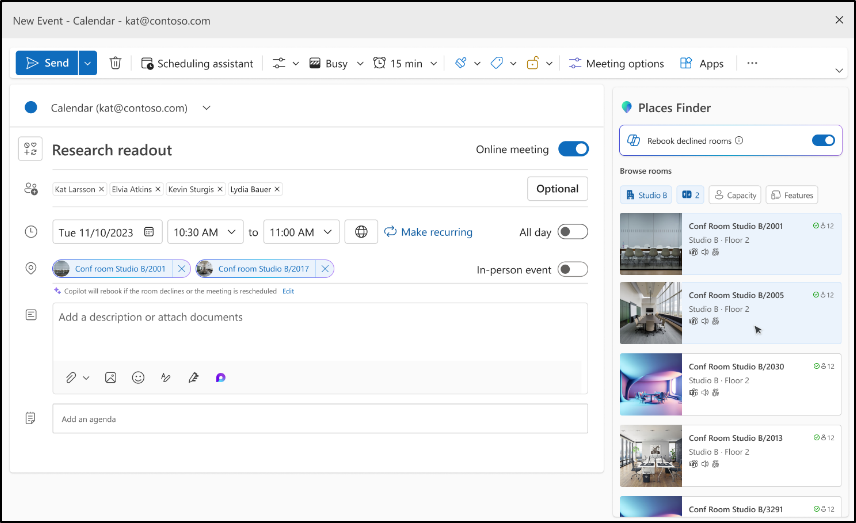Click the Make recurring link
The width and height of the screenshot is (856, 523).
tap(428, 232)
